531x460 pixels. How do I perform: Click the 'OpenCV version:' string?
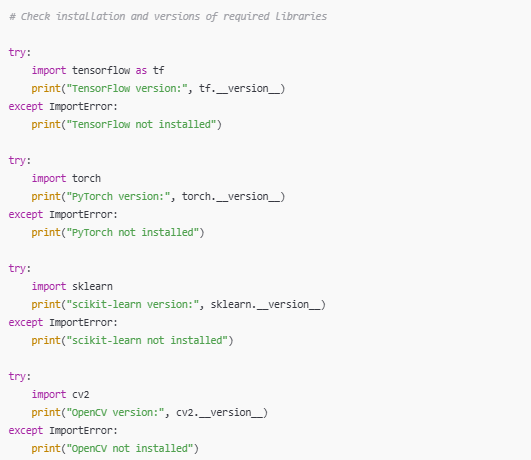click(115, 413)
